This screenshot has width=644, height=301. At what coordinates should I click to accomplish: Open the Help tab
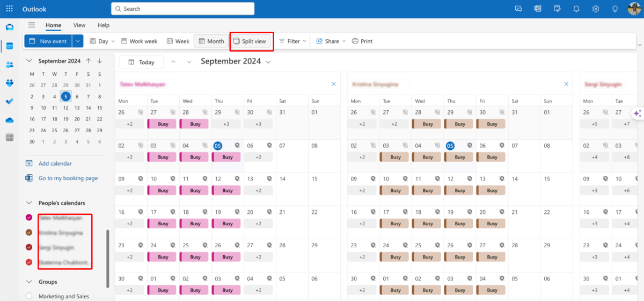click(x=104, y=25)
